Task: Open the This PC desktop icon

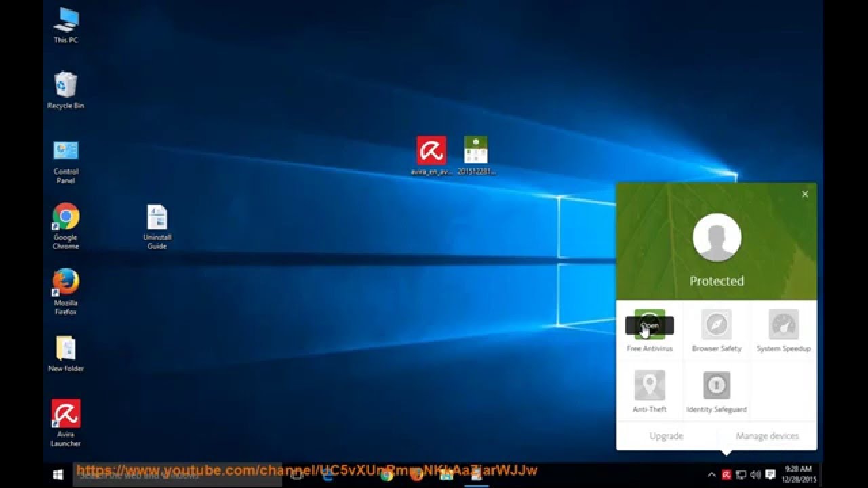Action: 66,26
